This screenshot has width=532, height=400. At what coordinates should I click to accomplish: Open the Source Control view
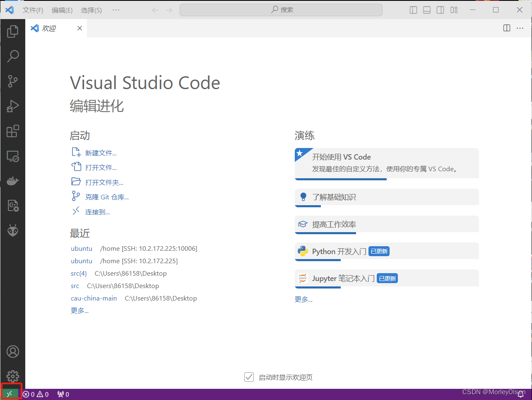(13, 81)
